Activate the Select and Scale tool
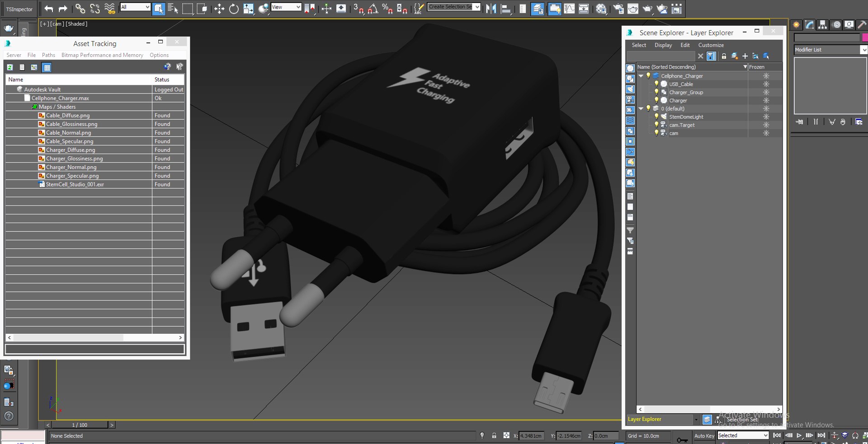This screenshot has width=868, height=444. [x=249, y=9]
